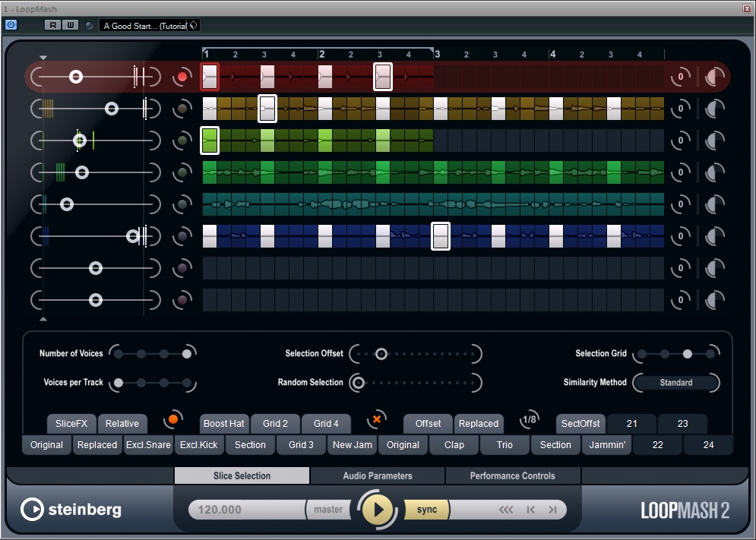Trigger the Boost Hat scene pad

click(223, 424)
